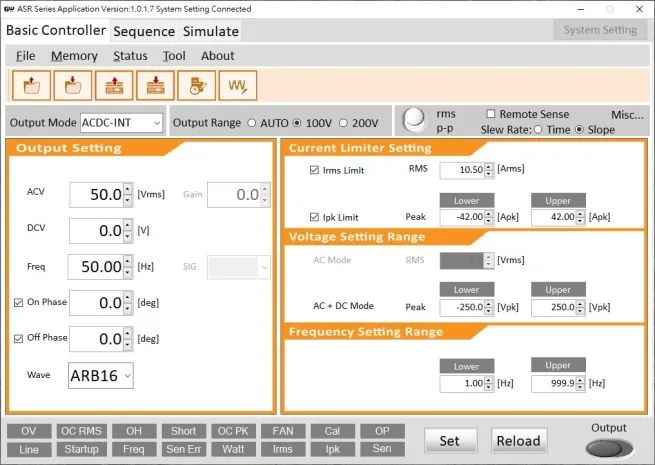
Task: Choose Time slew rate option
Action: [x=538, y=130]
